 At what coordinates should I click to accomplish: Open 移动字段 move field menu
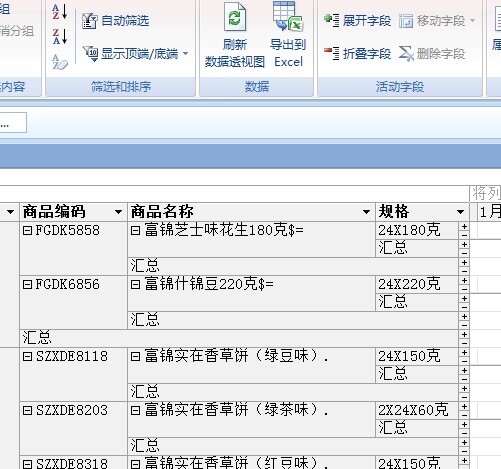click(437, 21)
